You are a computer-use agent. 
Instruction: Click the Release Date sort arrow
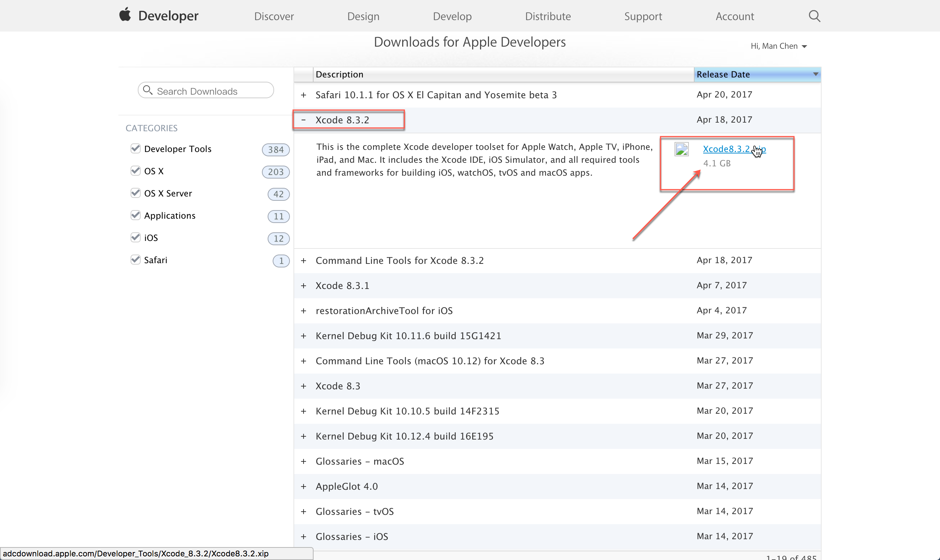[816, 74]
